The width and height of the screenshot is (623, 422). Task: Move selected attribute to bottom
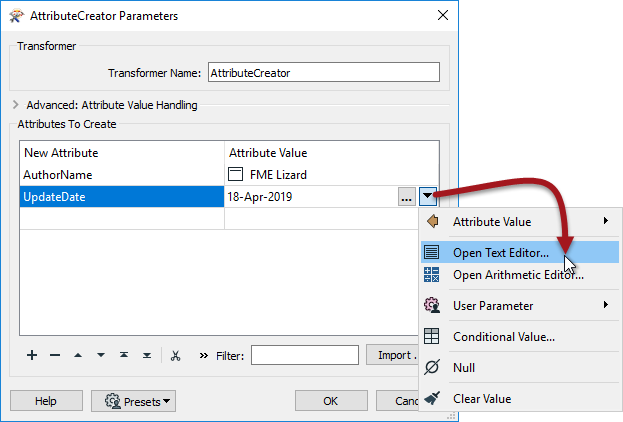[147, 355]
